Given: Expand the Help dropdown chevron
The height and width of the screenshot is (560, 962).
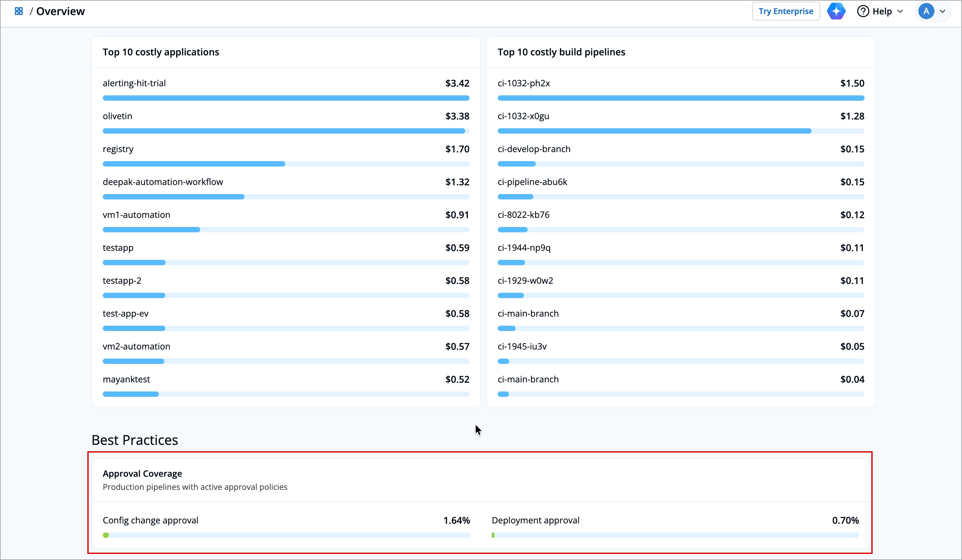Looking at the screenshot, I should coord(900,11).
